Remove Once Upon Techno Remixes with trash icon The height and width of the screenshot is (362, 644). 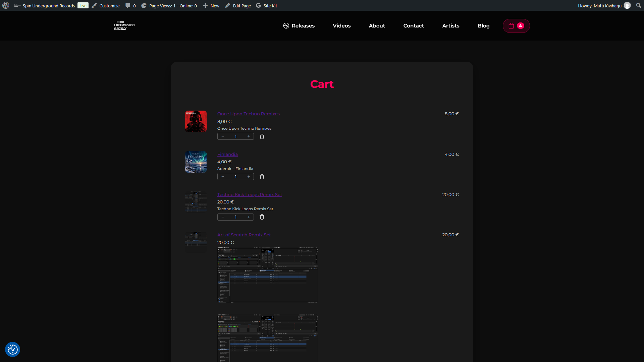tap(262, 136)
